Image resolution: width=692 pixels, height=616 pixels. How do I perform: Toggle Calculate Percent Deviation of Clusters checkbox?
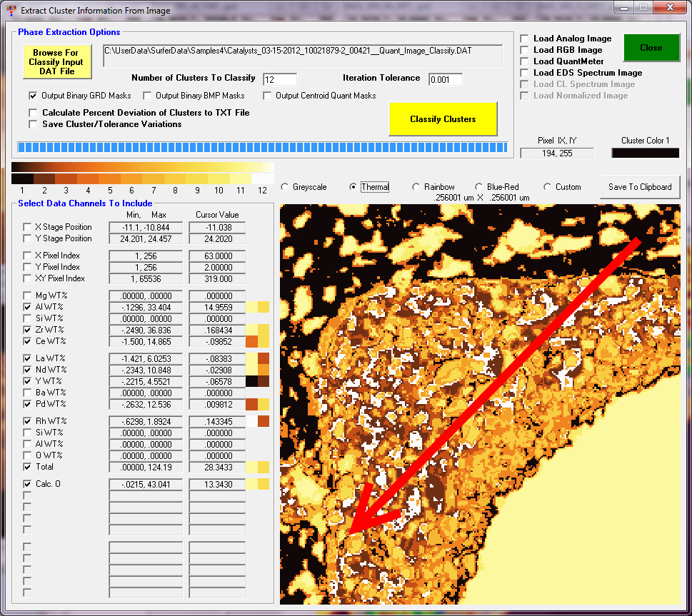click(33, 113)
